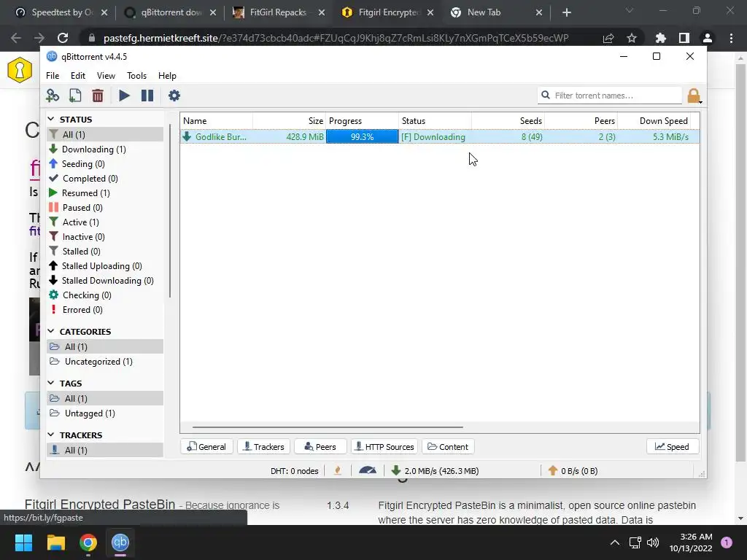Open File Explorer from the taskbar
The height and width of the screenshot is (560, 747).
tap(55, 542)
